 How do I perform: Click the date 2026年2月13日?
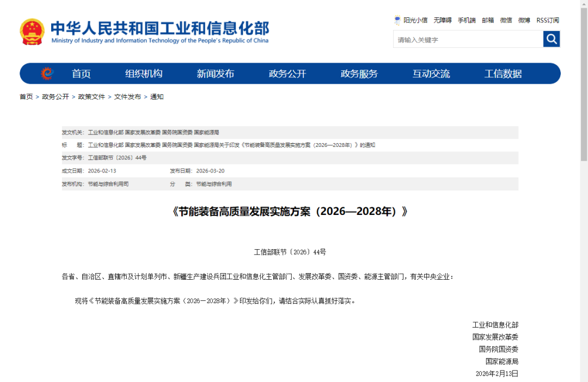[497, 373]
